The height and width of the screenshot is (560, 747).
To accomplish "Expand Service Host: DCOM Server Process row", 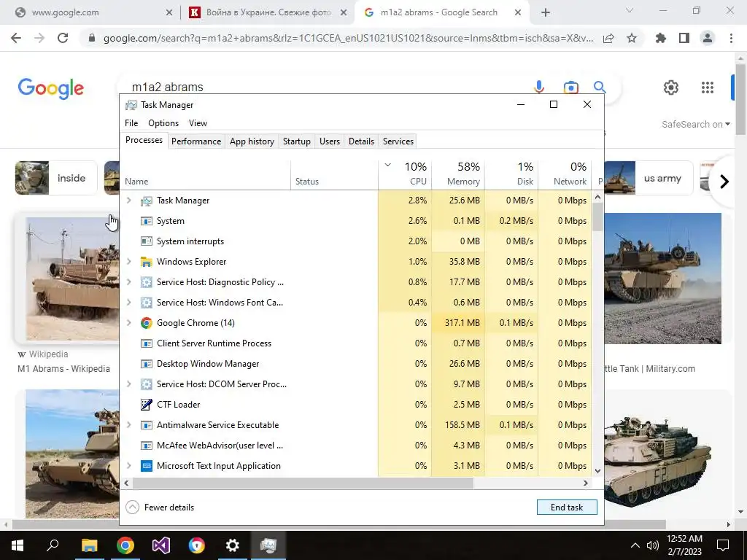I will (x=128, y=384).
